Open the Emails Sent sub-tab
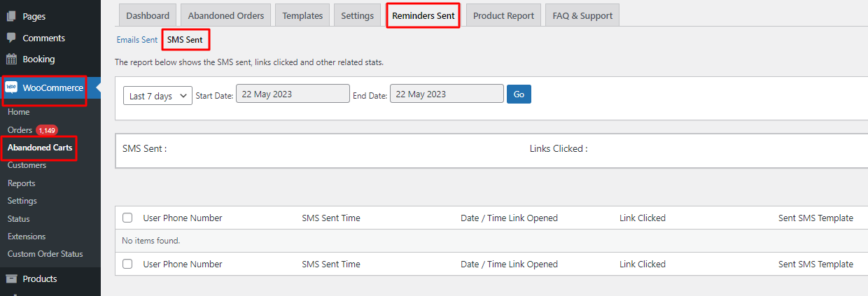This screenshot has width=868, height=296. click(137, 40)
